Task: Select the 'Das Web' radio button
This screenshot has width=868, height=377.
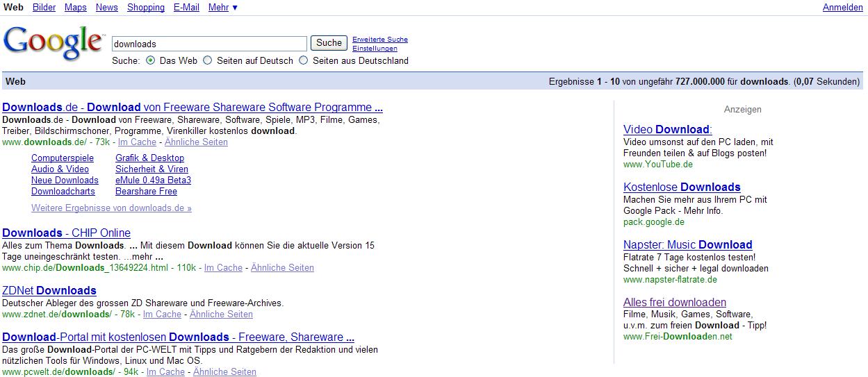Action: [x=151, y=60]
